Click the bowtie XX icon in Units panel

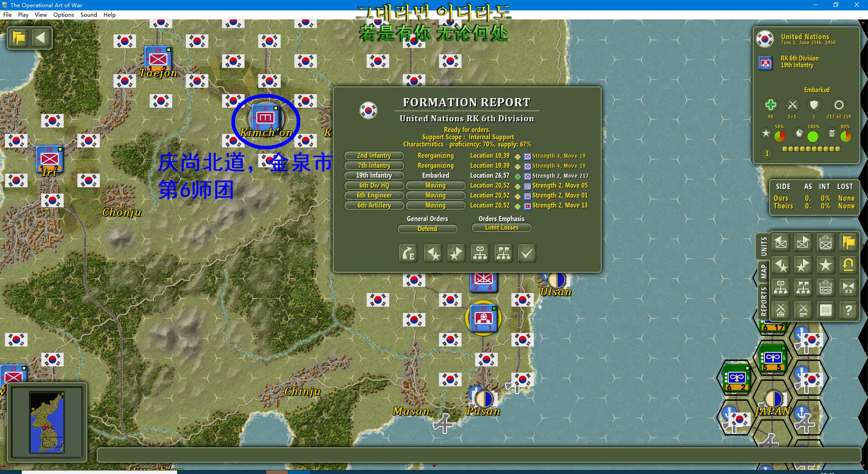[848, 288]
